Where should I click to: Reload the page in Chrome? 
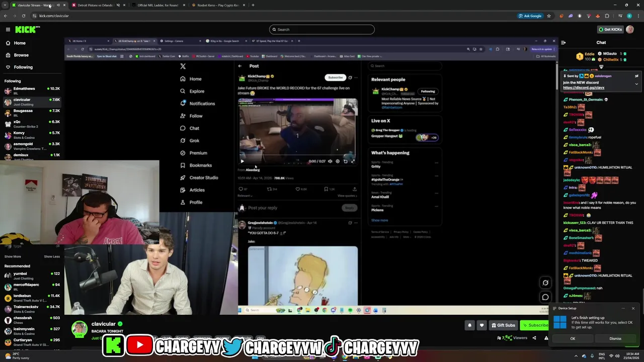pyautogui.click(x=23, y=16)
